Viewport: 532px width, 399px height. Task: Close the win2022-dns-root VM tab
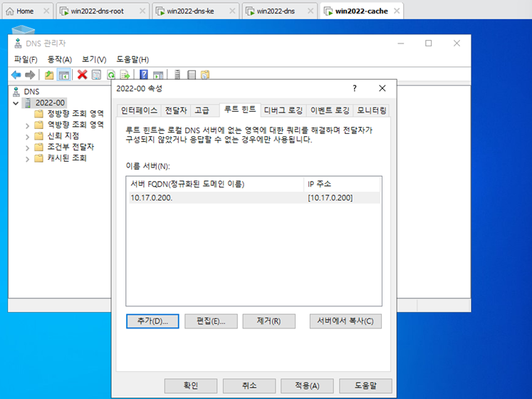click(x=142, y=11)
